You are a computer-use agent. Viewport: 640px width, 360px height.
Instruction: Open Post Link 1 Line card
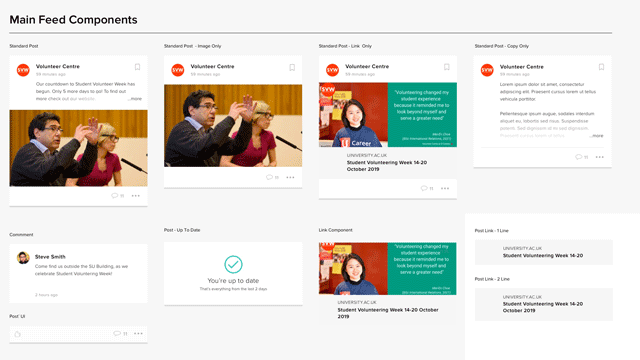coord(544,252)
